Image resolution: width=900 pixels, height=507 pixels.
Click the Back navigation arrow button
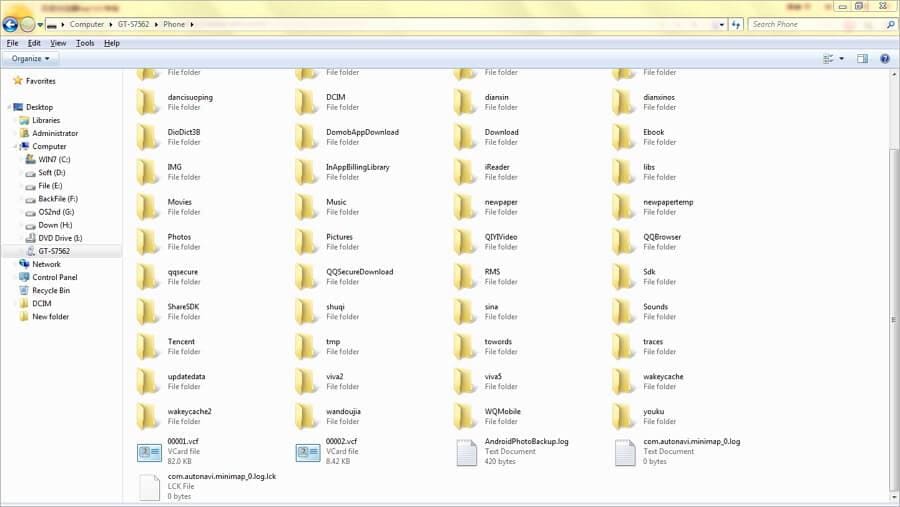(x=10, y=25)
